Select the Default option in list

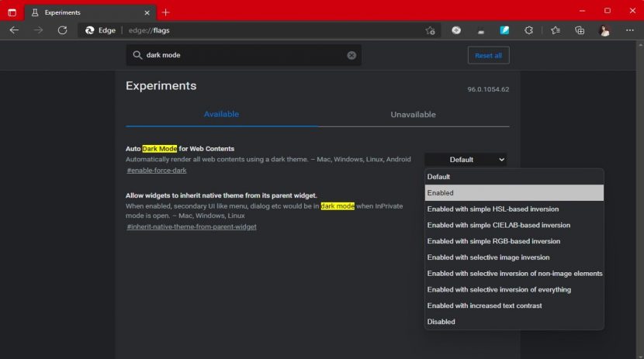coord(514,177)
